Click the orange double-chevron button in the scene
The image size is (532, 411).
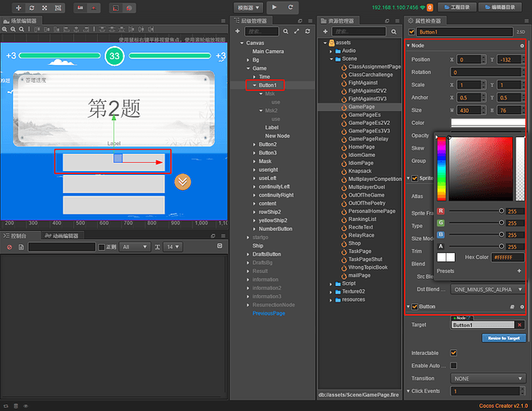click(x=183, y=182)
